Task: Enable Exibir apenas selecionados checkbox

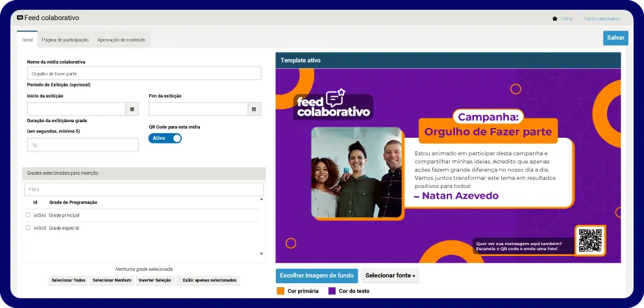Action: (x=179, y=281)
